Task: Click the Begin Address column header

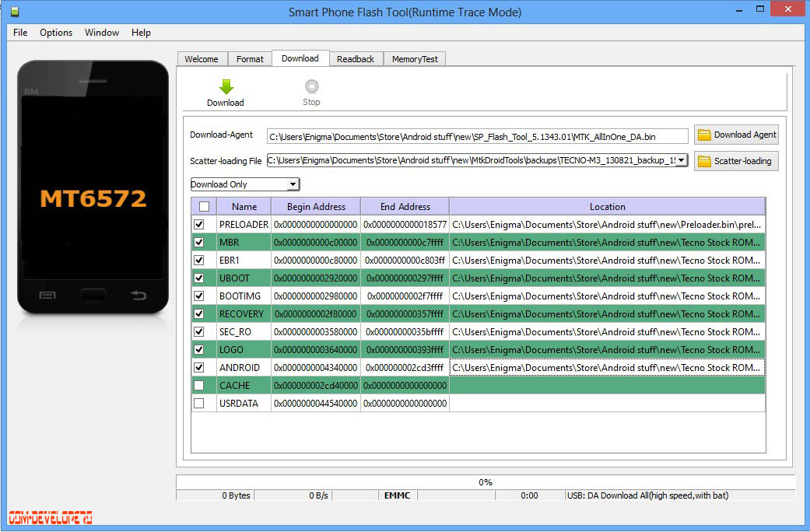Action: click(x=316, y=207)
